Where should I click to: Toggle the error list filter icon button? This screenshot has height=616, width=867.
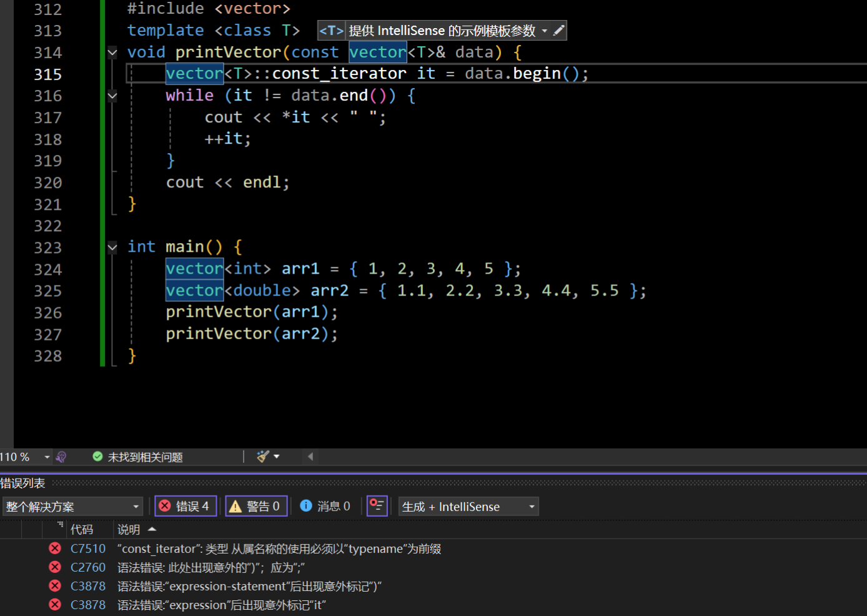[x=377, y=505]
